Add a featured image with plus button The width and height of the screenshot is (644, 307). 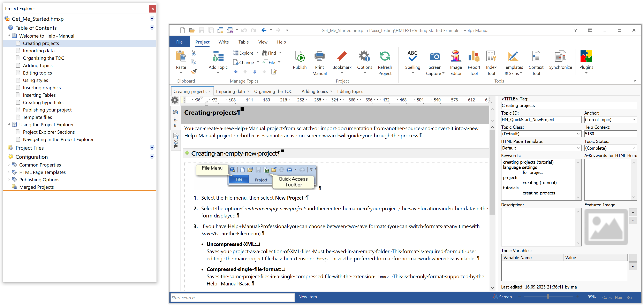(632, 212)
